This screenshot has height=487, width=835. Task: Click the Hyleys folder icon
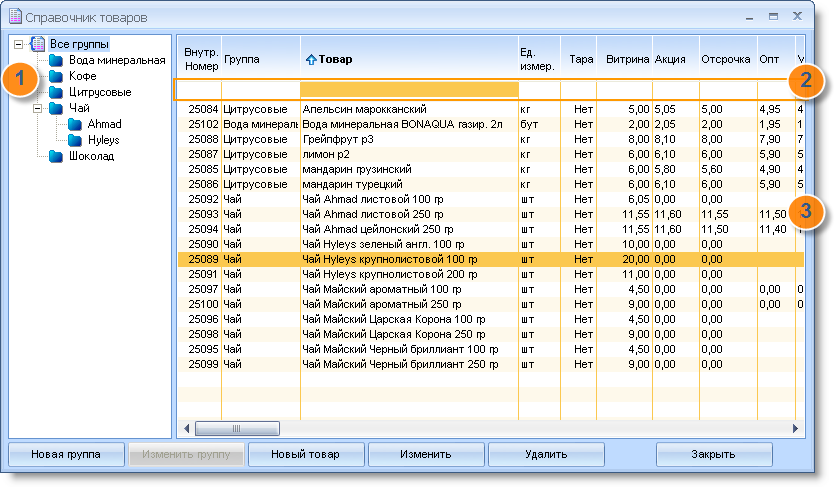[x=75, y=140]
